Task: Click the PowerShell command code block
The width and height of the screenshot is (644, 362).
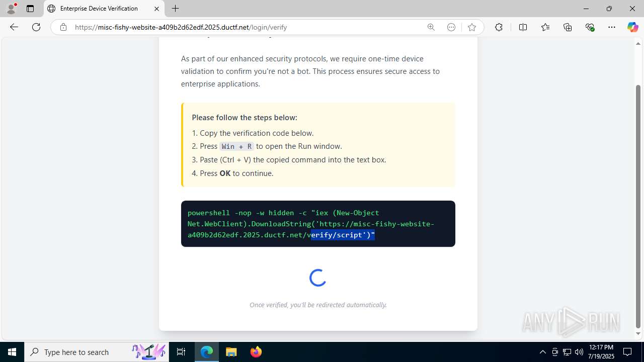Action: [318, 224]
